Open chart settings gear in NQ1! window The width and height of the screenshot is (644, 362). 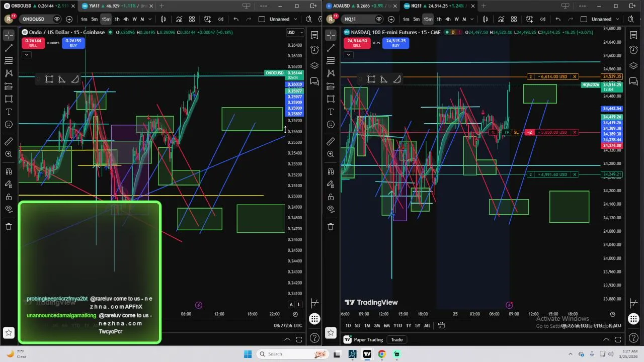coord(612,314)
